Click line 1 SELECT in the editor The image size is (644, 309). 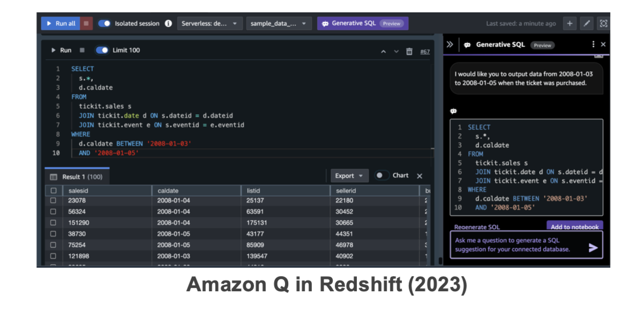click(x=83, y=69)
